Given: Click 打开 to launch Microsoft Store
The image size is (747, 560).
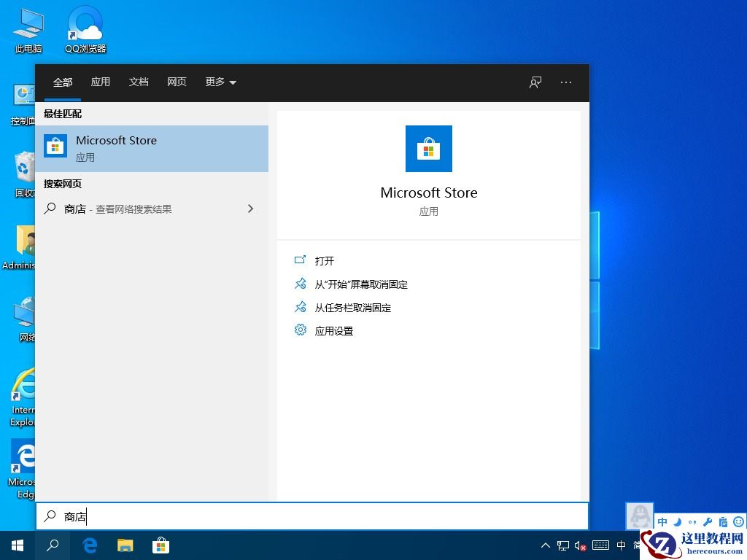Looking at the screenshot, I should pos(324,260).
